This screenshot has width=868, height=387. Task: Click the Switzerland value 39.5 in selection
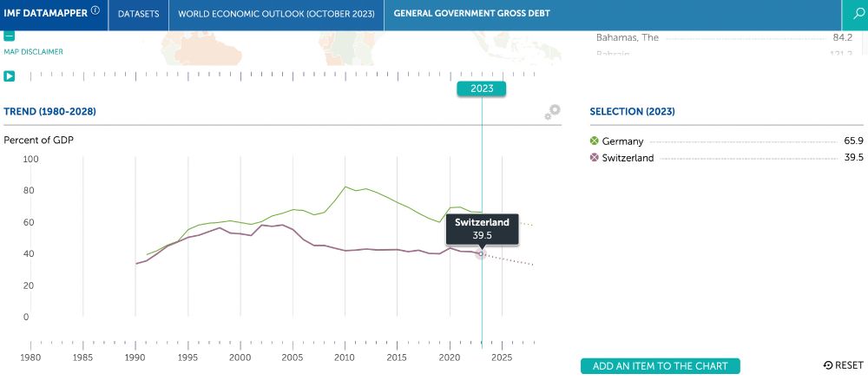tap(853, 158)
